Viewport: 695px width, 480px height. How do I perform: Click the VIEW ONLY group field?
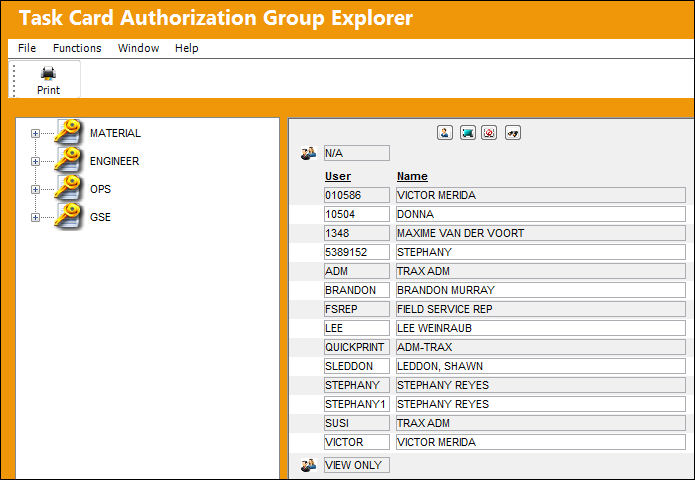(x=357, y=465)
